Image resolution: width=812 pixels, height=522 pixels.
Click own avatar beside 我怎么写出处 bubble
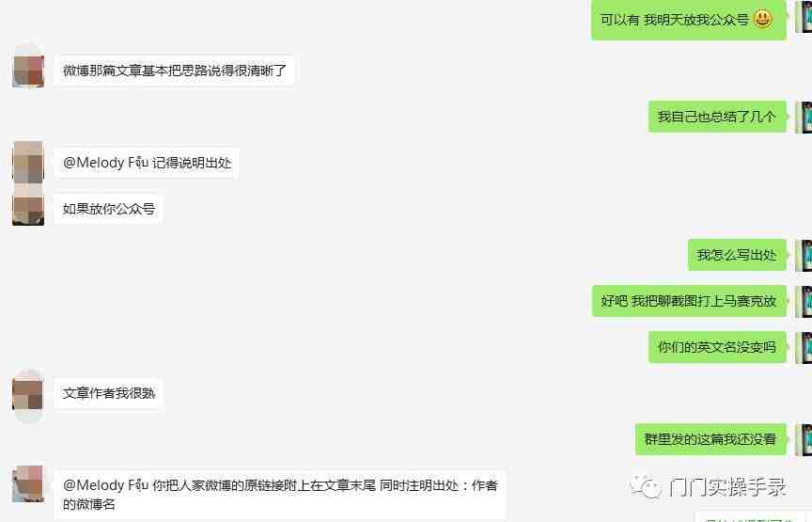pos(804,256)
